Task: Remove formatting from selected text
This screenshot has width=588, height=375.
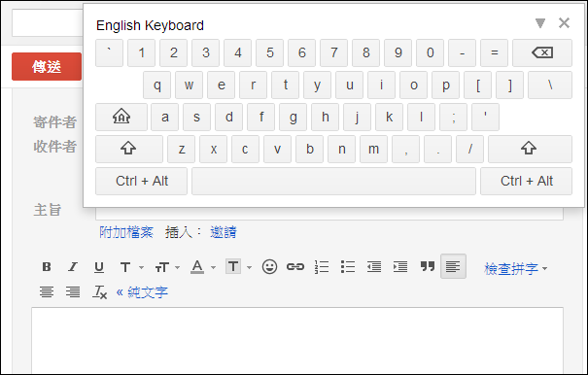Action: 99,291
